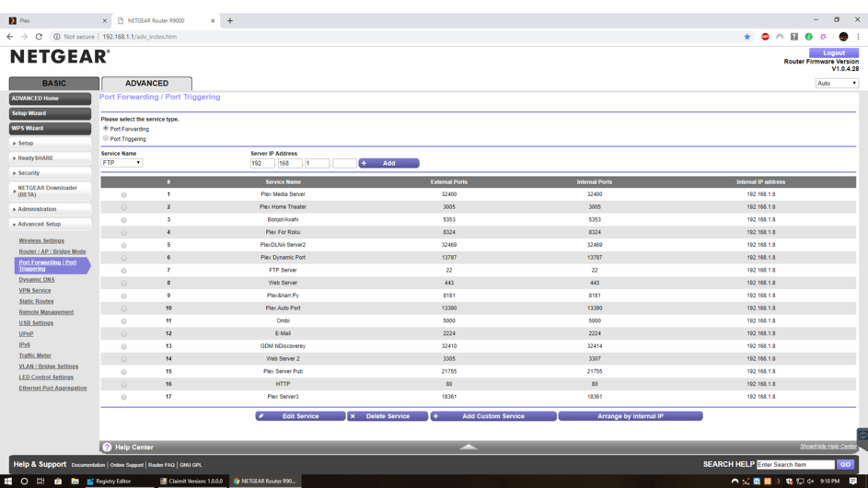Select the Plex Server3 row radio
The height and width of the screenshot is (488, 868).
124,397
